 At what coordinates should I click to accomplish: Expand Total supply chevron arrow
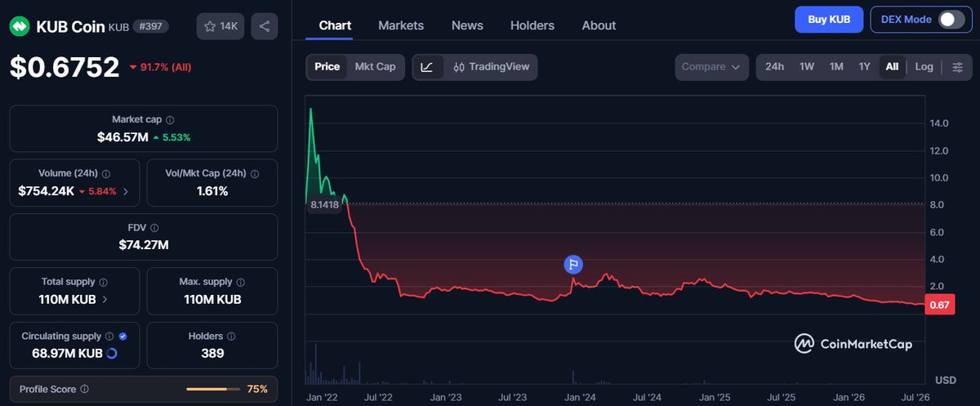tap(105, 300)
